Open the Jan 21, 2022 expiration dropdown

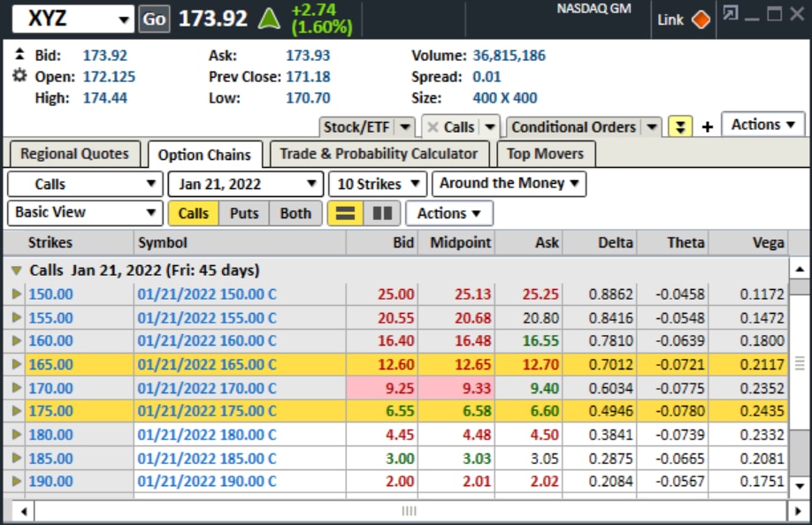click(x=246, y=183)
